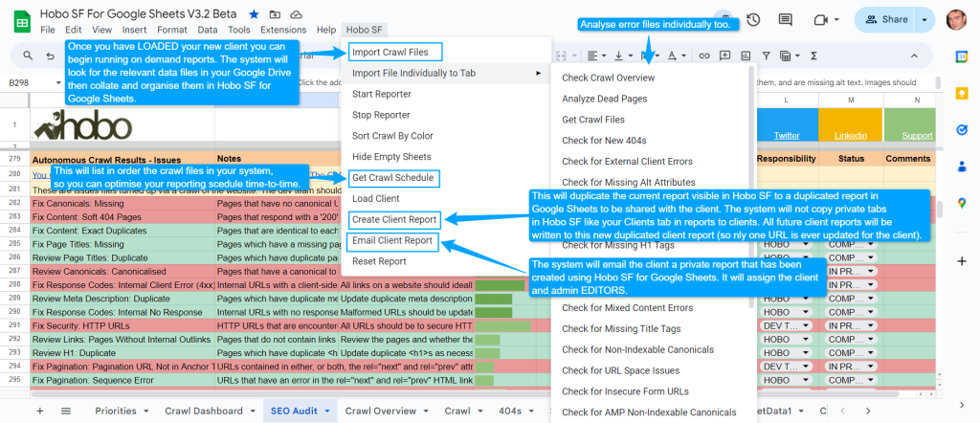Screen dimensions: 980x423
Task: Click the search magnifier in toolbar
Action: (28, 56)
